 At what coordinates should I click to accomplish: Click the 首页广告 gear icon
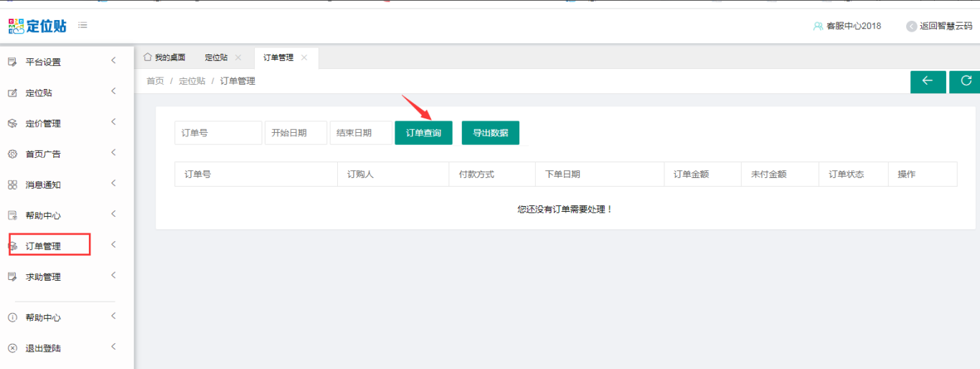[x=12, y=154]
